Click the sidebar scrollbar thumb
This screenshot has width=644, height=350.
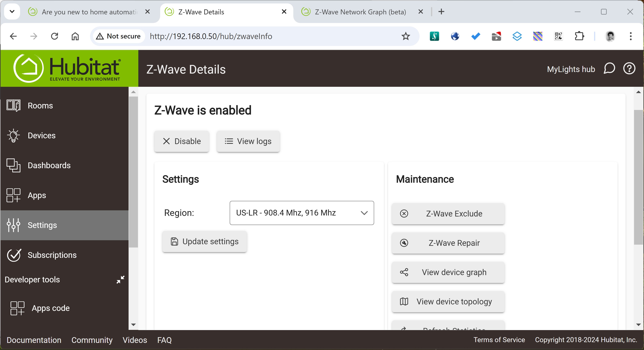pyautogui.click(x=134, y=172)
